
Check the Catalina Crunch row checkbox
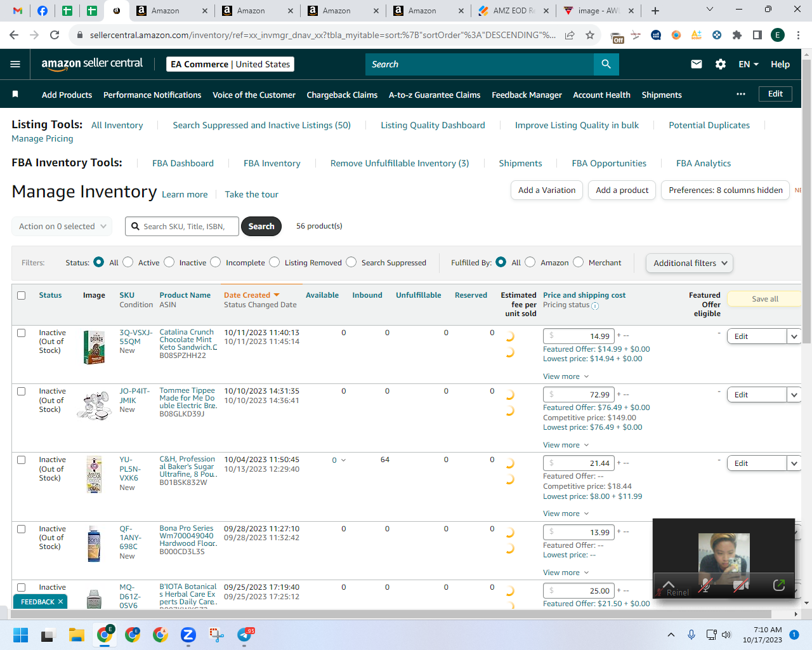22,333
